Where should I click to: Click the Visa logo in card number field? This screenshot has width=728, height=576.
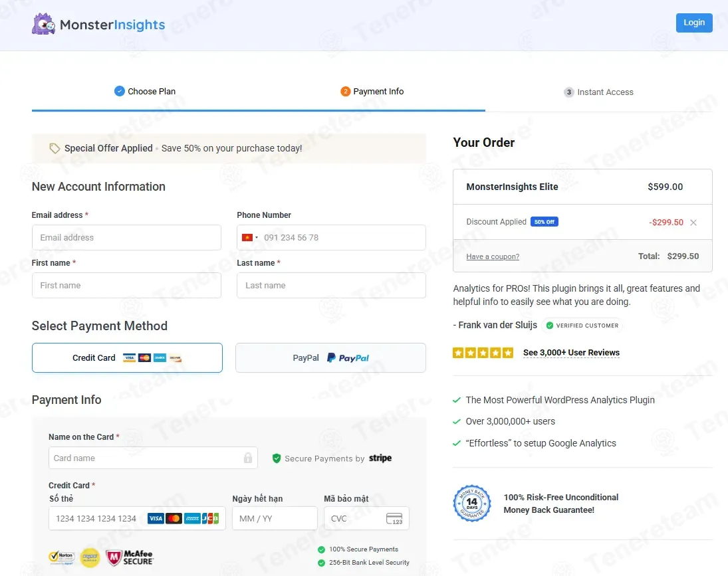coord(156,518)
